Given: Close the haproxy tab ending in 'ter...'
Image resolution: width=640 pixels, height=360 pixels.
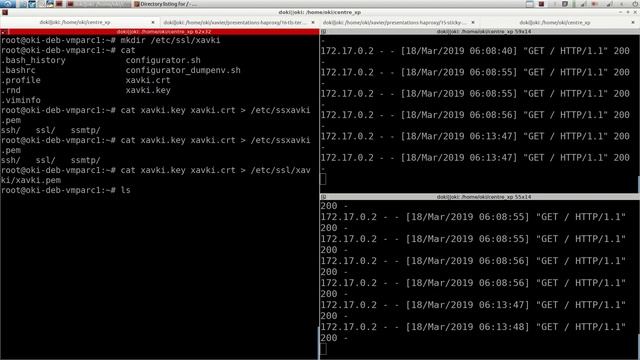Looking at the screenshot, I should tap(313, 22).
